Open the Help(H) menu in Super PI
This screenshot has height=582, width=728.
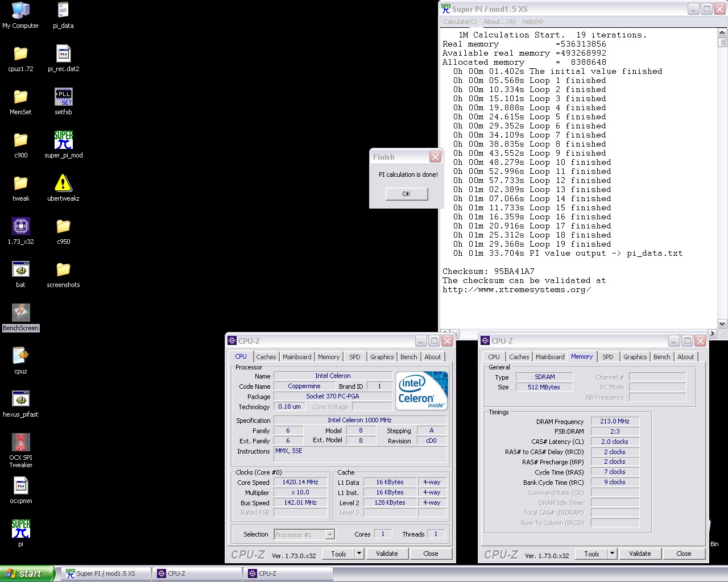click(x=532, y=22)
